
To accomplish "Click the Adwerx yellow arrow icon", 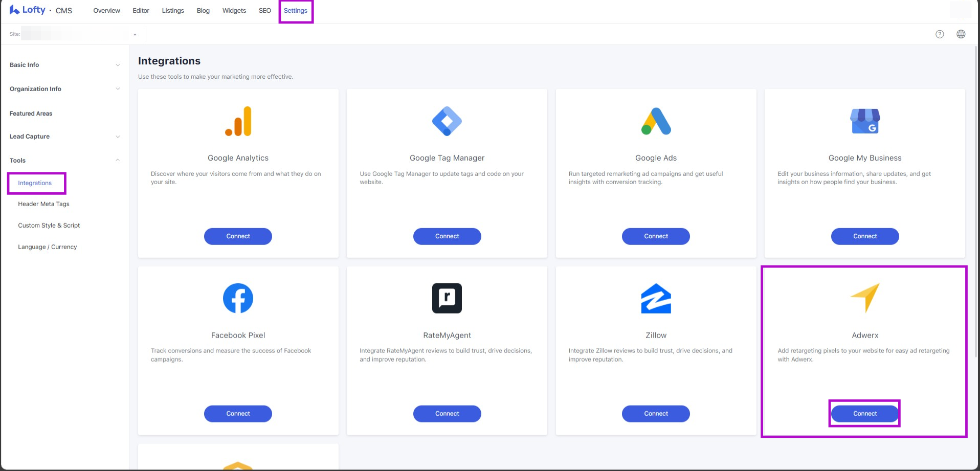I will [x=865, y=297].
